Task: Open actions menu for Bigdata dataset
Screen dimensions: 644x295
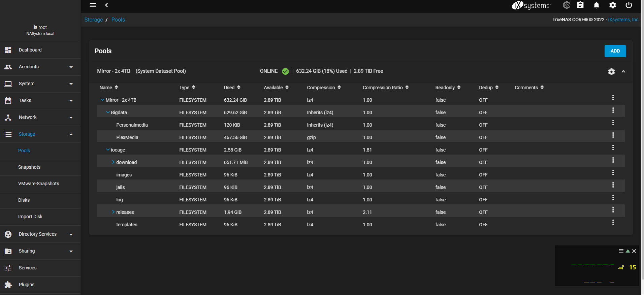Action: point(613,110)
